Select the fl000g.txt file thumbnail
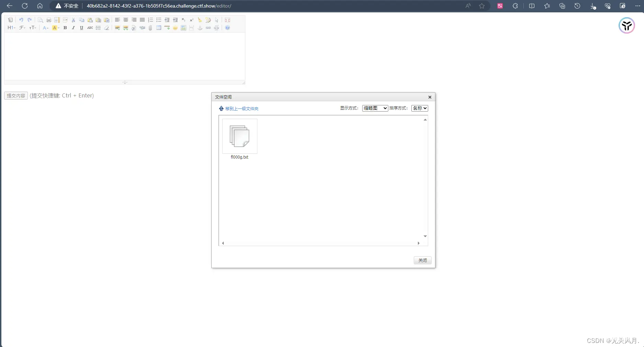This screenshot has width=644, height=347. coord(240,136)
